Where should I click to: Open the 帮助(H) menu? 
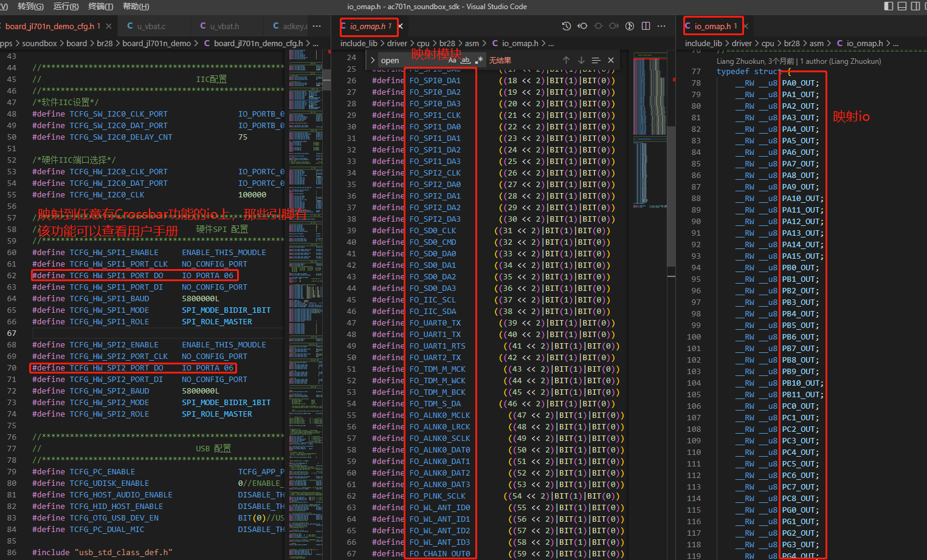[x=136, y=6]
